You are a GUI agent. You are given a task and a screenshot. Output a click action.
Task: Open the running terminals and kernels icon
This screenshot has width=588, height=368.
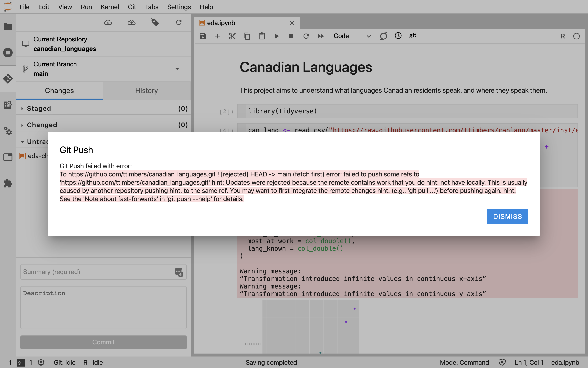[8, 53]
